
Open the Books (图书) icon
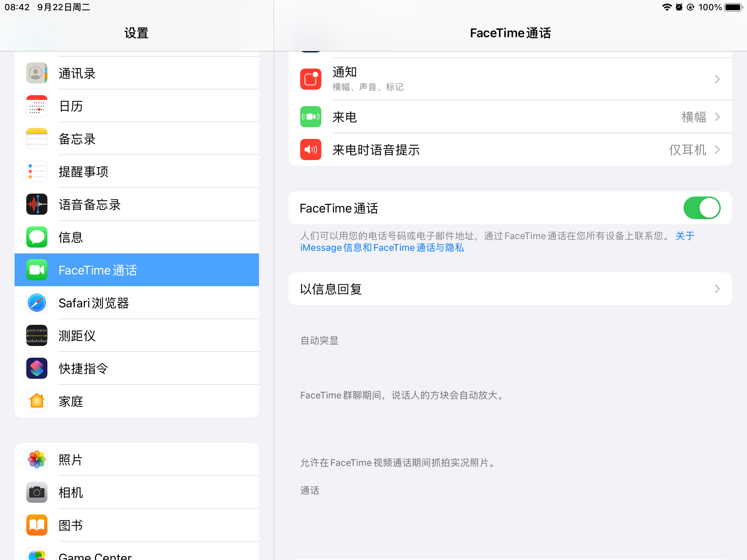[x=37, y=525]
